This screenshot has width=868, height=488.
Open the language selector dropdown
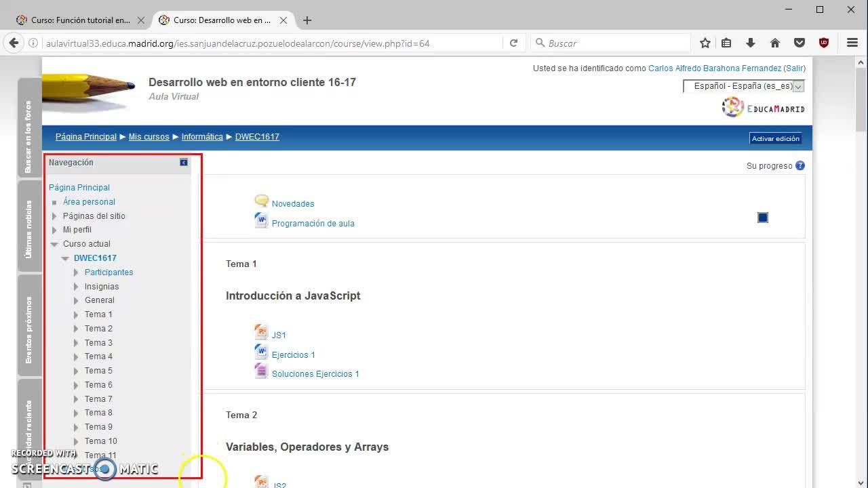743,86
